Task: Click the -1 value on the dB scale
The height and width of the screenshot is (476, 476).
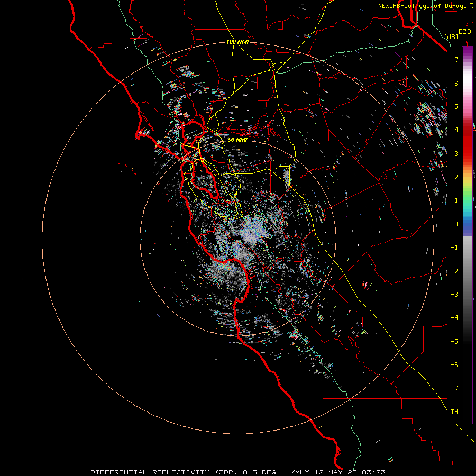Action: [x=454, y=248]
